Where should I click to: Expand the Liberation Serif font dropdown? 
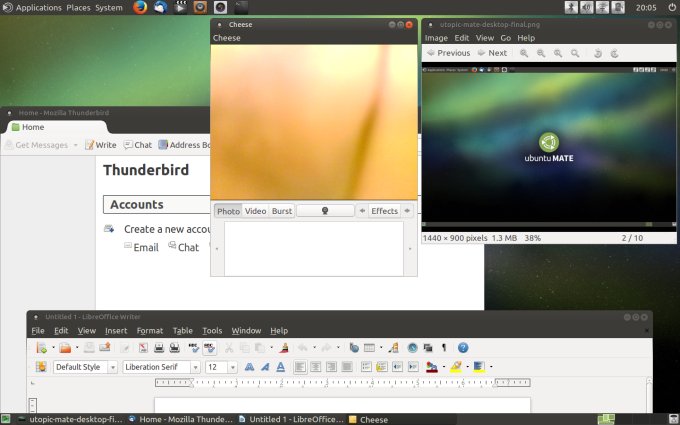195,367
